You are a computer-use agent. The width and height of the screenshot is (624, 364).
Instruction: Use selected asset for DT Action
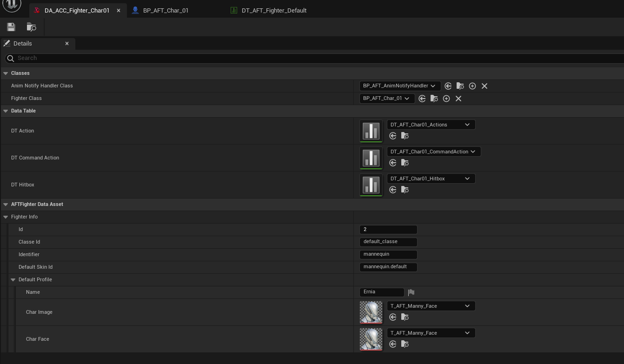393,136
